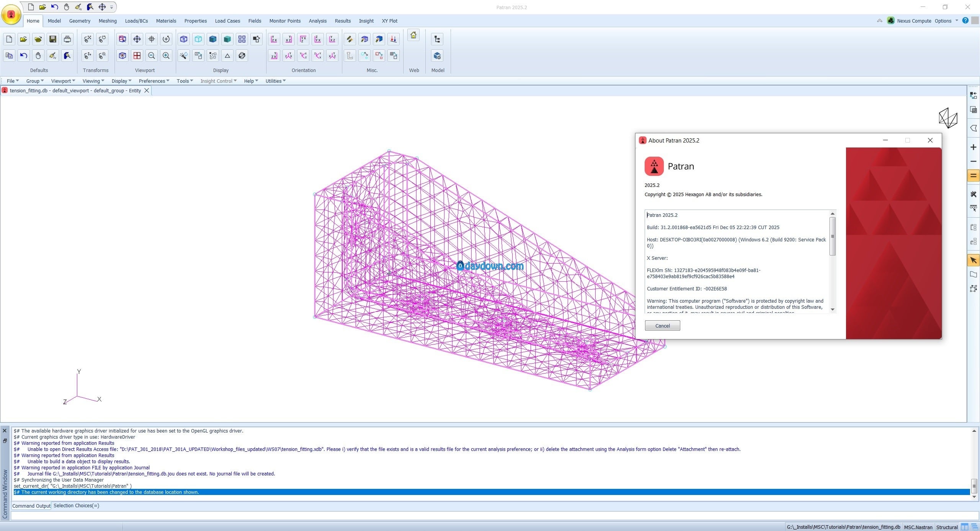980x531 pixels.
Task: Click Nexus Compute link in title area
Action: (x=914, y=21)
